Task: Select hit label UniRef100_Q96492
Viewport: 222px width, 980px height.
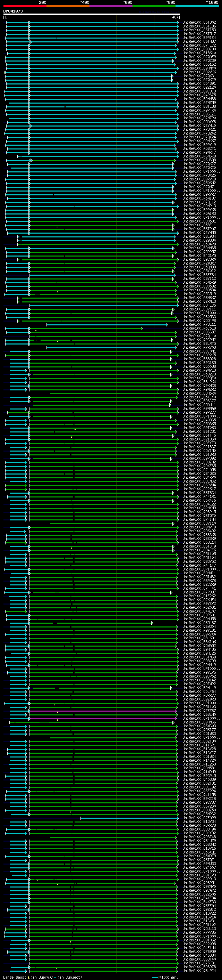Action: click(x=199, y=531)
